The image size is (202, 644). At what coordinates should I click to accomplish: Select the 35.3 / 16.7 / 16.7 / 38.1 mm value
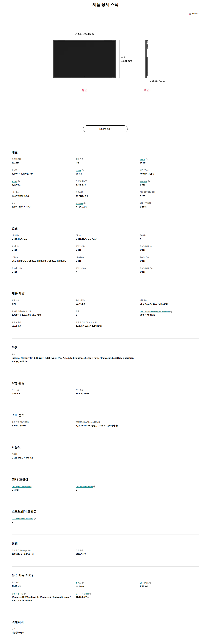pyautogui.click(x=154, y=304)
